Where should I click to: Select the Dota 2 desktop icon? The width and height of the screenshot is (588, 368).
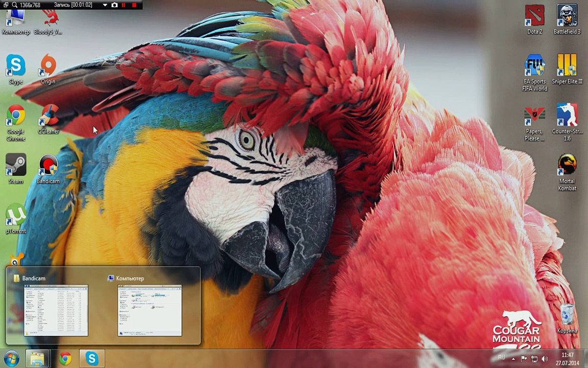pos(534,20)
